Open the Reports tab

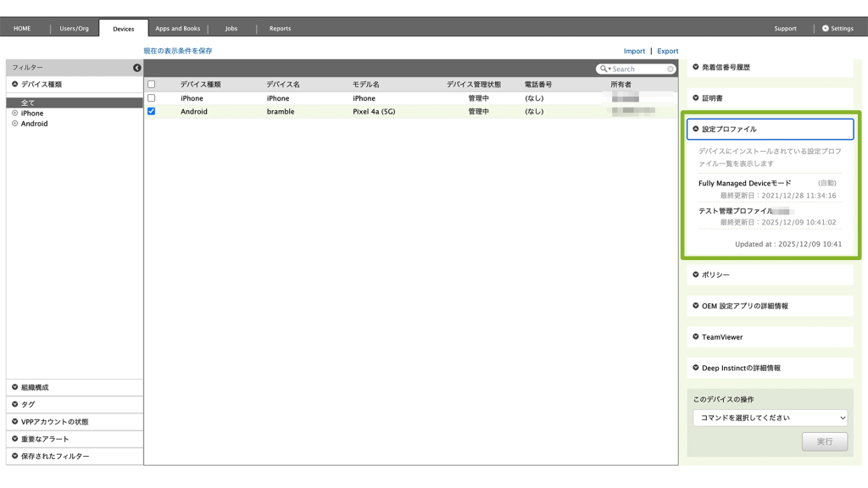point(280,28)
